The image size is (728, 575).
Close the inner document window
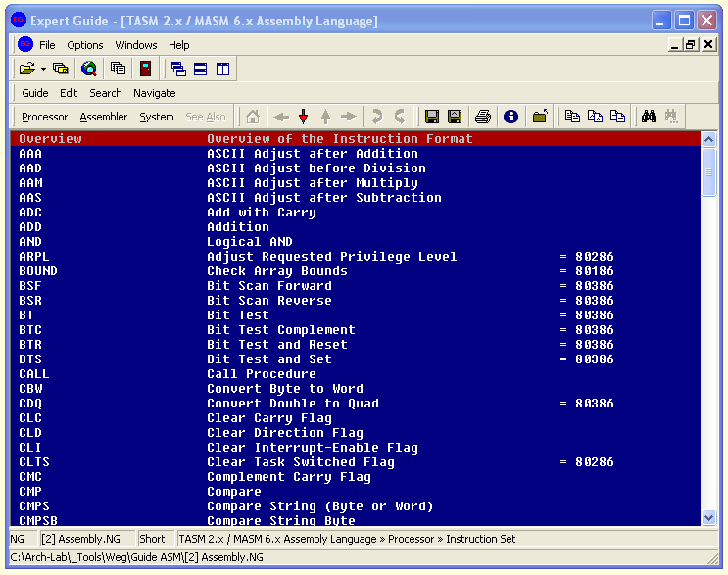[x=708, y=44]
